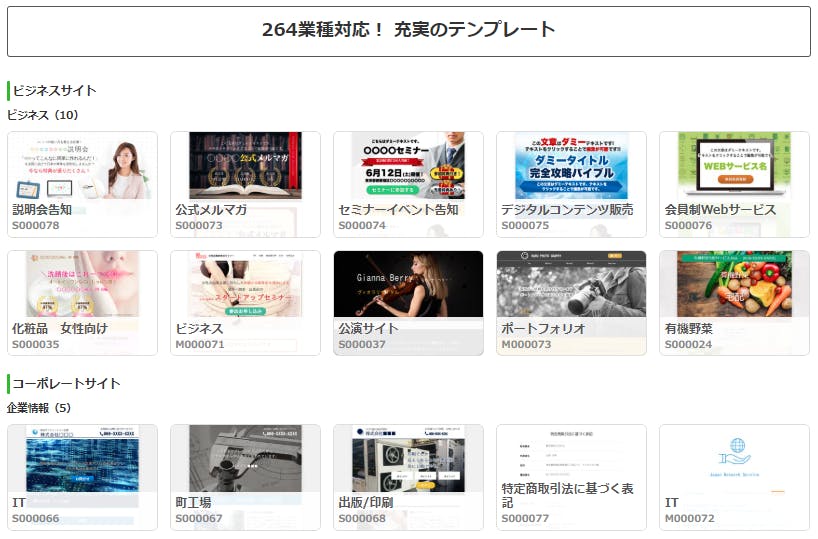Choose the 出版/印刷 template S000068

(408, 476)
